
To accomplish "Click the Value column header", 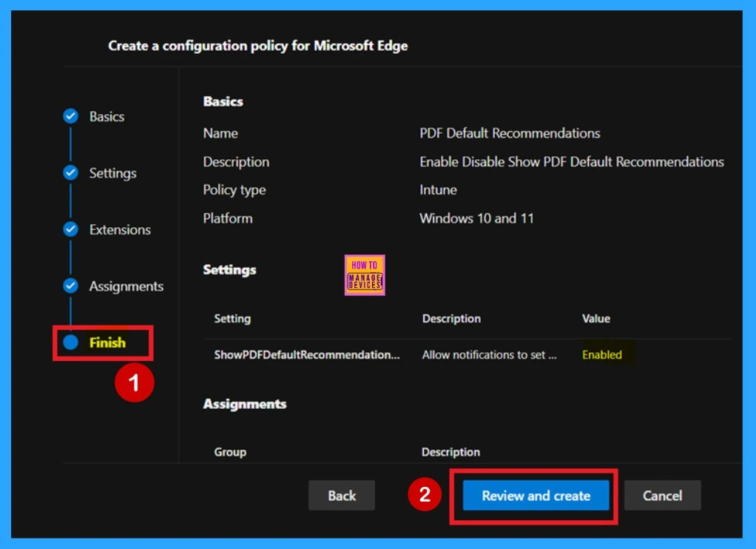I will pos(596,318).
